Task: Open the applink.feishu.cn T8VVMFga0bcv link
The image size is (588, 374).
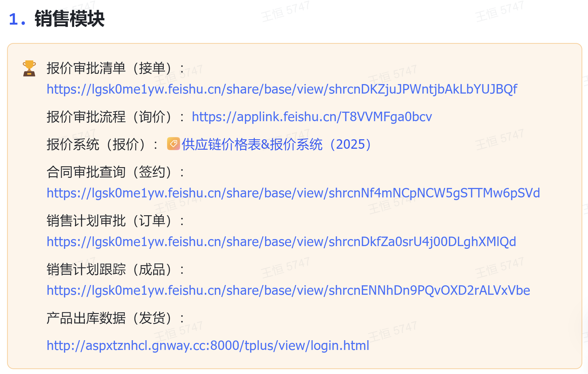Action: click(312, 117)
